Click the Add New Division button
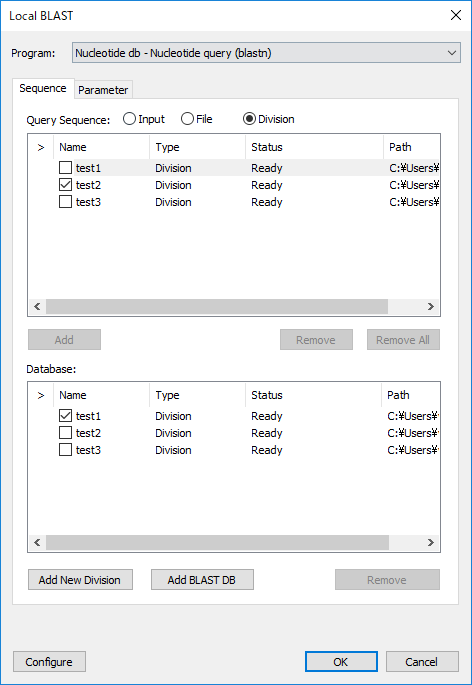This screenshot has width=472, height=685. pos(80,580)
